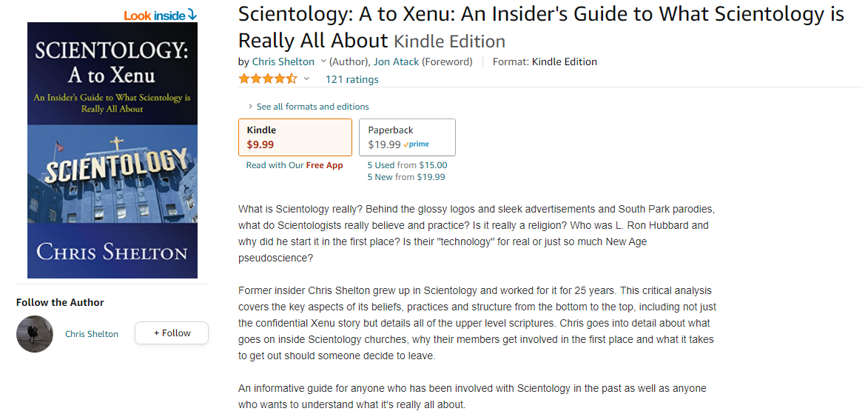Select the Kindle $9.99 format
The width and height of the screenshot is (868, 417).
click(x=295, y=137)
